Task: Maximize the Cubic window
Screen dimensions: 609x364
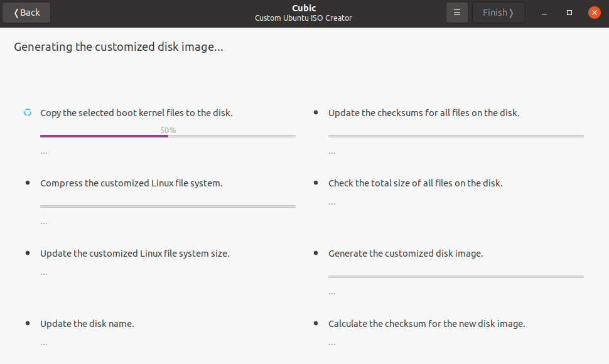Action: (x=569, y=13)
